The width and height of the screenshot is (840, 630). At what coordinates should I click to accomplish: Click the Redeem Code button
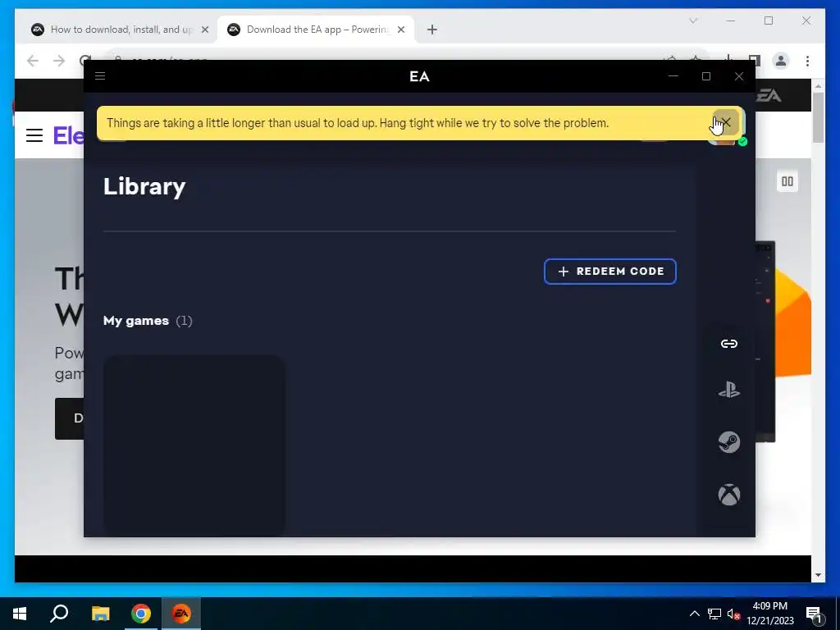tap(609, 272)
